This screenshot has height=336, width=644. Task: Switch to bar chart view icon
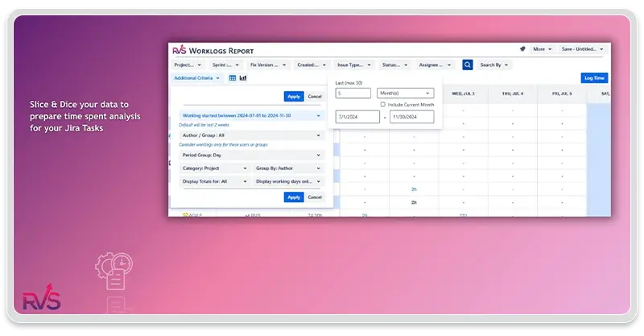pos(243,77)
